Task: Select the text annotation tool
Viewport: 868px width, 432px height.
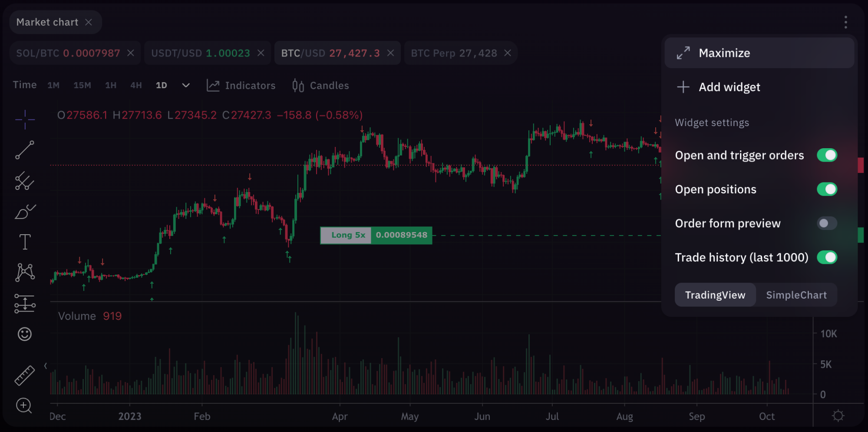Action: [24, 242]
